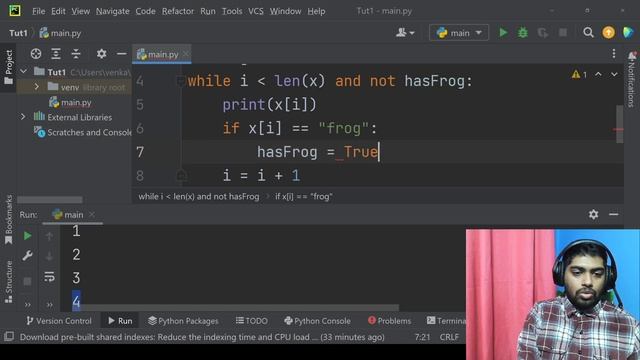
Task: Click the Project panel horizontal scrollbar
Action: pos(50,200)
